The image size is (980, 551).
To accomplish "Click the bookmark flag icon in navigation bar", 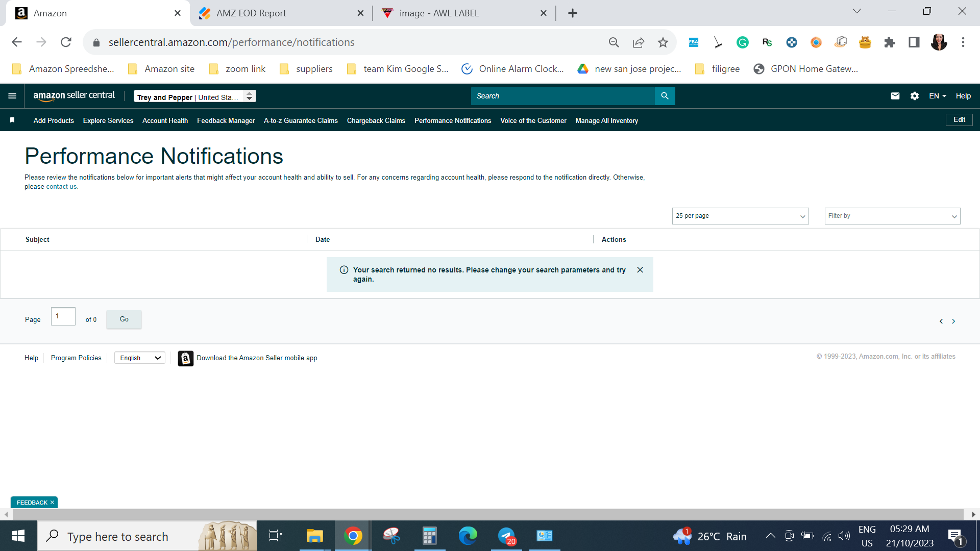I will 12,120.
